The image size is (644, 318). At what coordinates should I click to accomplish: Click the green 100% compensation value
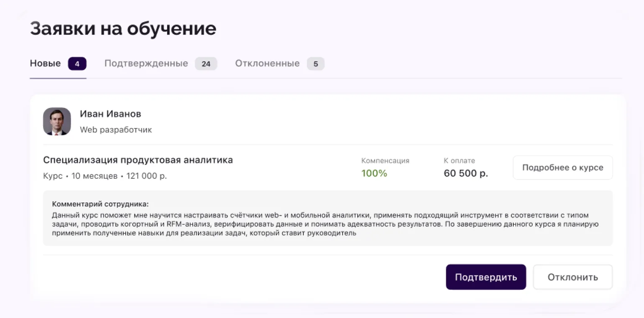point(374,173)
